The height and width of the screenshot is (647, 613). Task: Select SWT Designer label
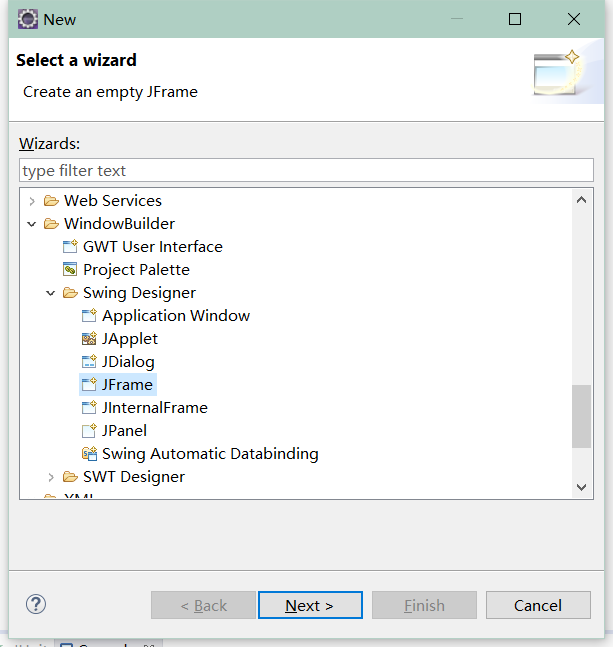pos(134,477)
